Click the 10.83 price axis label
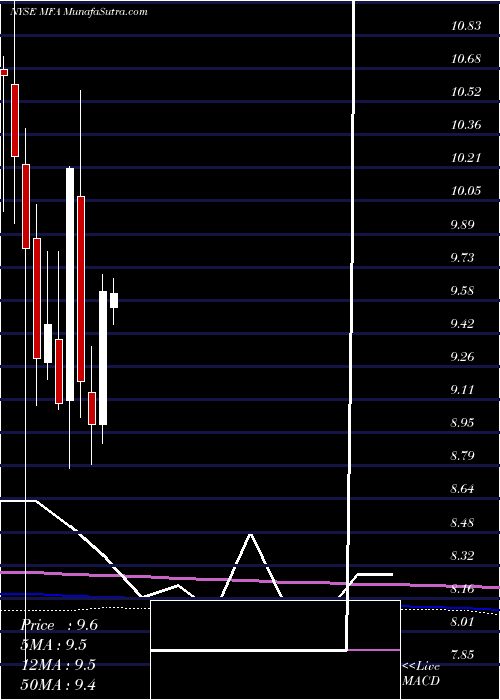The width and height of the screenshot is (500, 700). pos(466,26)
